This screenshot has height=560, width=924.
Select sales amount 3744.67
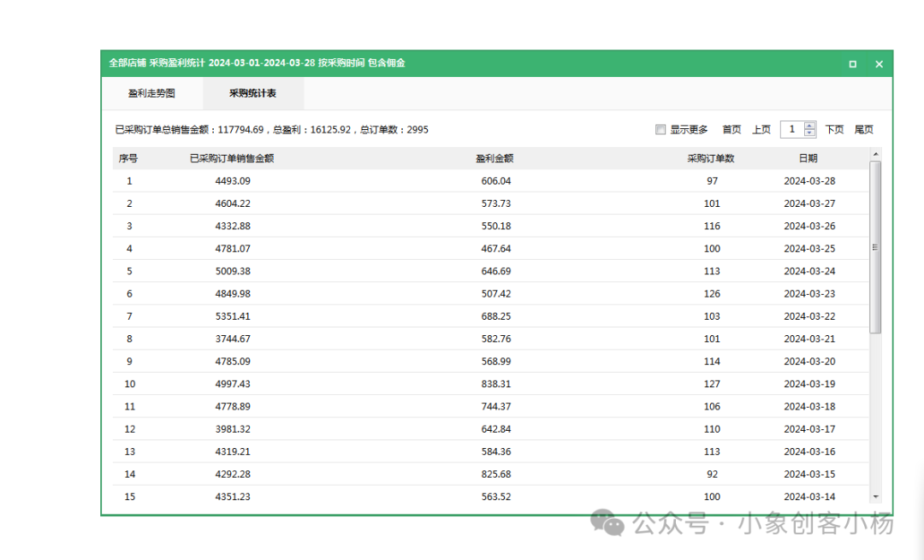click(233, 339)
